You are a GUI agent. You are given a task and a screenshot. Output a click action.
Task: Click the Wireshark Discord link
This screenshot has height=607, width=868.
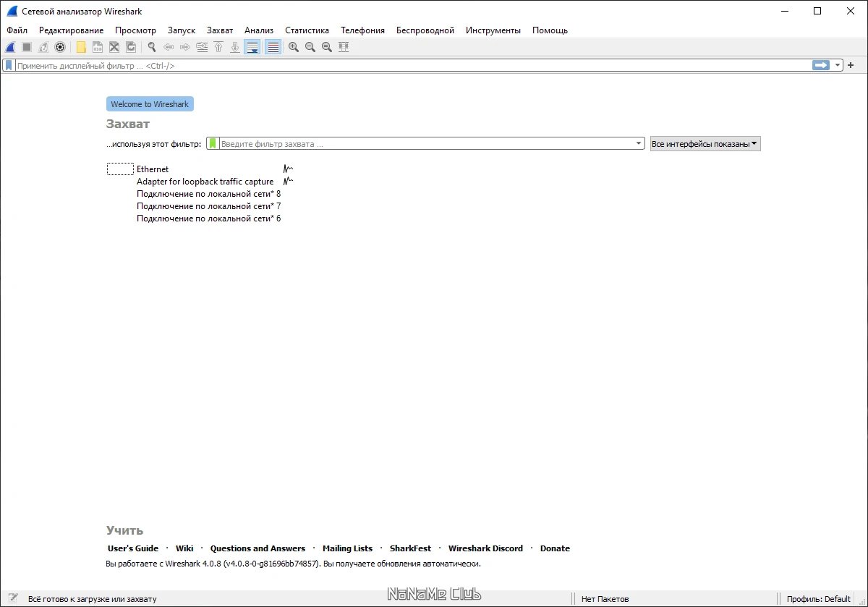pos(485,548)
